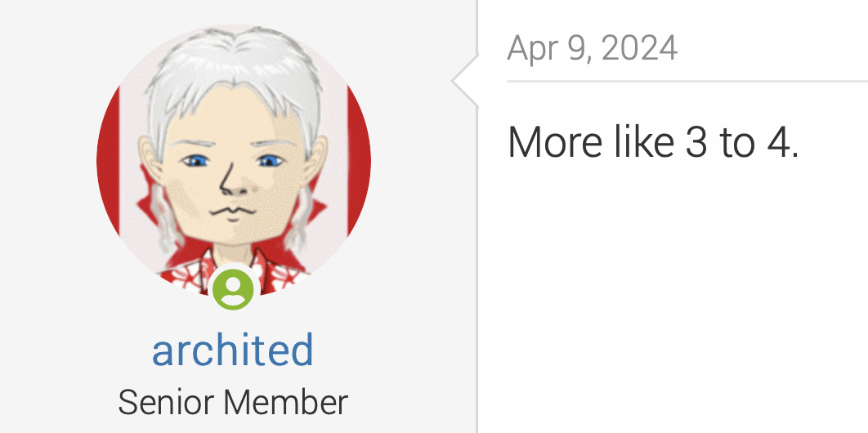Click grey sidebar area left of avatar
Screen dimensions: 868x433
pyautogui.click(x=47, y=166)
